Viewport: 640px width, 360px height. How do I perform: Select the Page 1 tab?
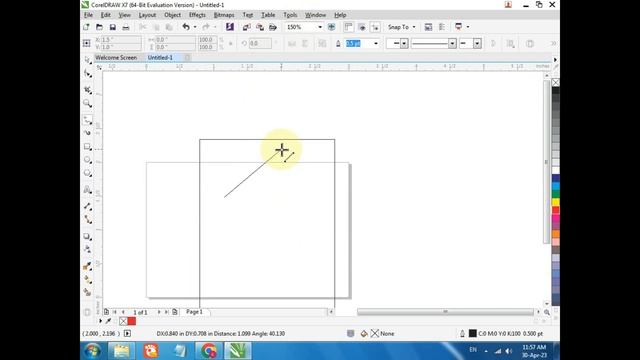pyautogui.click(x=194, y=311)
